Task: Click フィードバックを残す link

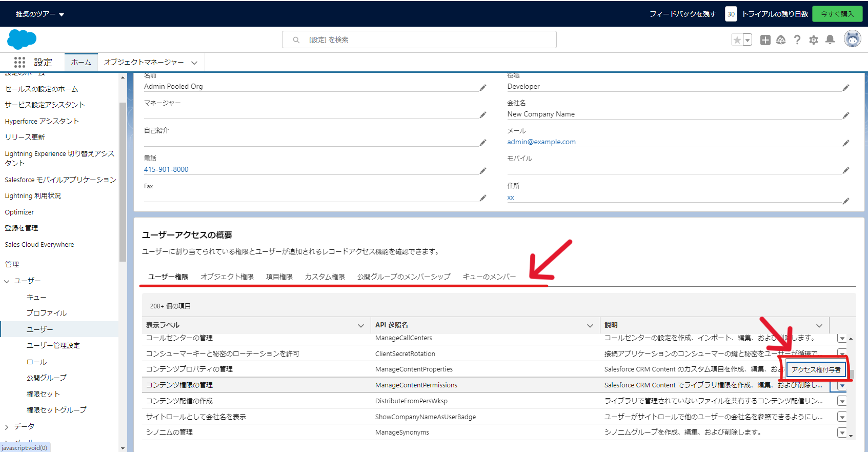Action: click(x=682, y=14)
